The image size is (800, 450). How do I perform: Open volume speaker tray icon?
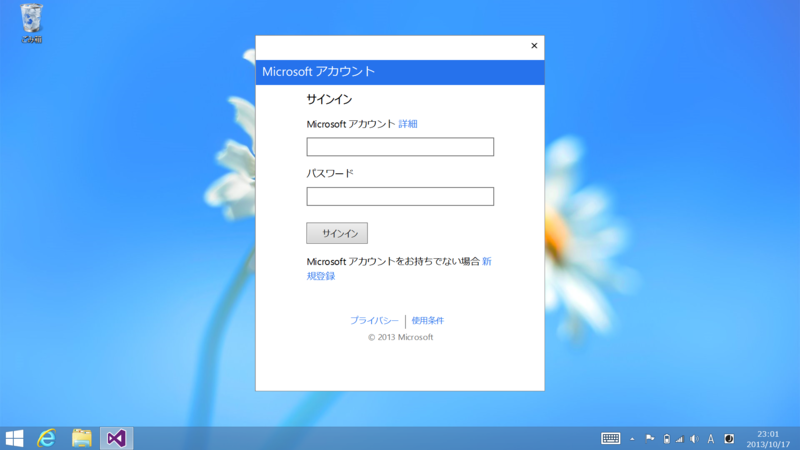(x=694, y=439)
